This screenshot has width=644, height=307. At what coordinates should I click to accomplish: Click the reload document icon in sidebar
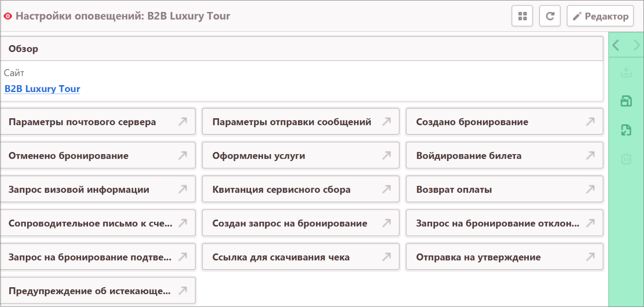pos(626,130)
